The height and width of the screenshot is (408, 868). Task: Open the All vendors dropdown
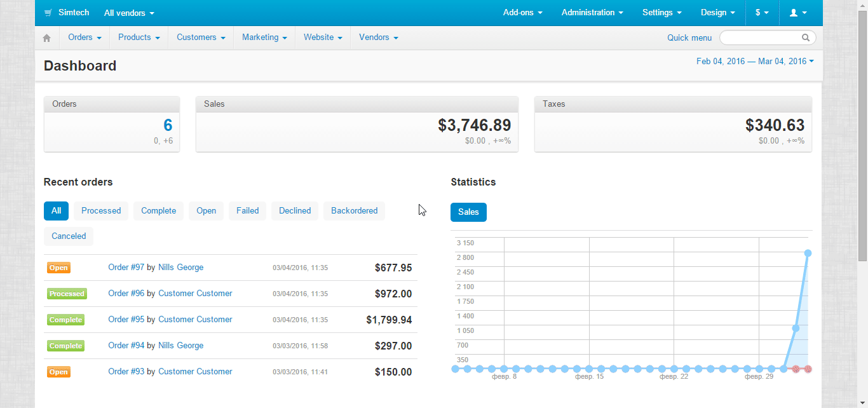coord(129,13)
